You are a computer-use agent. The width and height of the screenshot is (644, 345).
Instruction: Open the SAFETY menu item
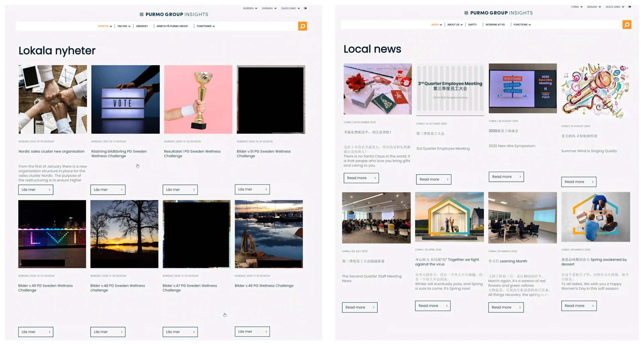pos(472,24)
